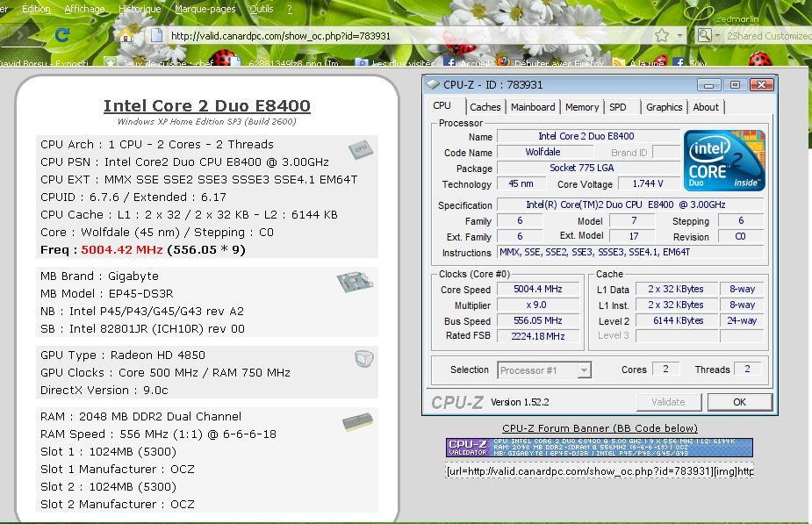
Task: Go to the Firefox home page icon
Action: point(126,36)
